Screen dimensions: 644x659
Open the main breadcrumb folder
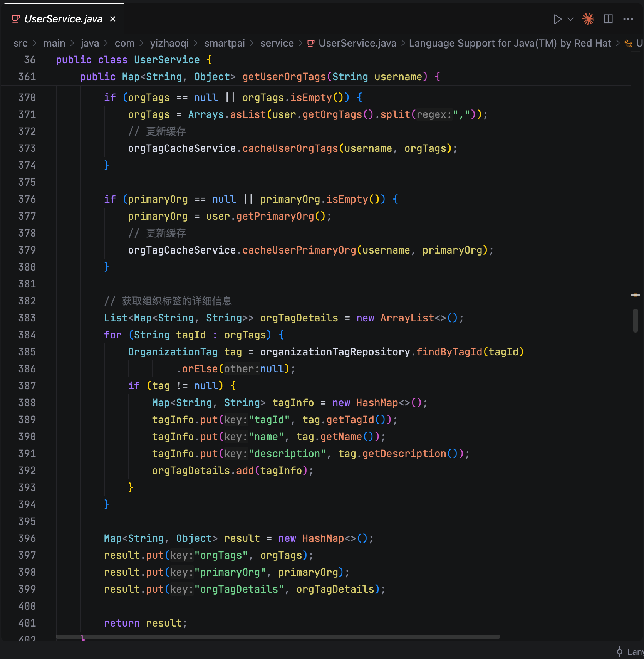click(x=54, y=43)
